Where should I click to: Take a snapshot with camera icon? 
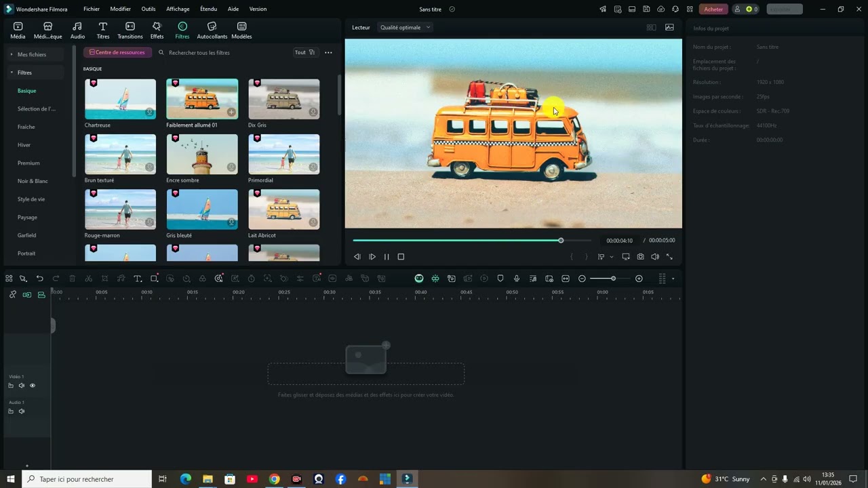coord(640,257)
